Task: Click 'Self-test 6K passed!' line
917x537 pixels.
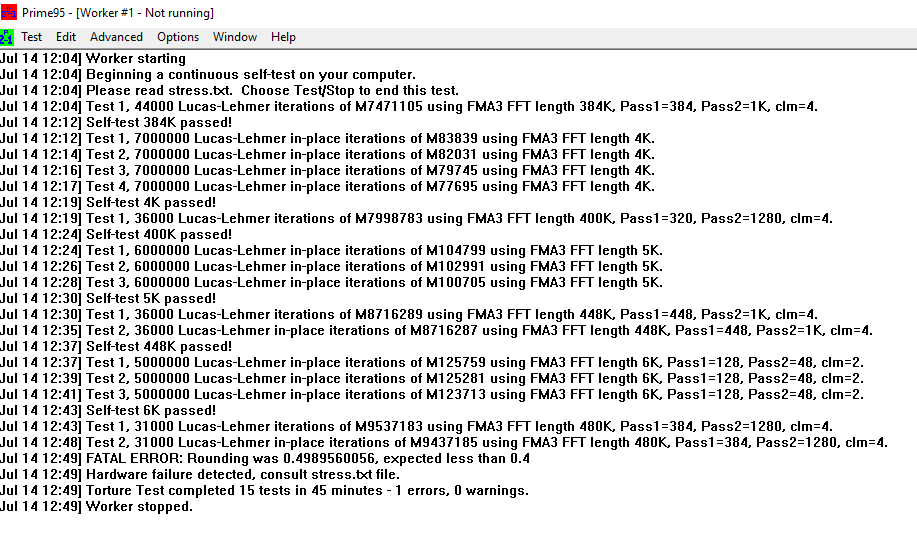Action: (108, 411)
